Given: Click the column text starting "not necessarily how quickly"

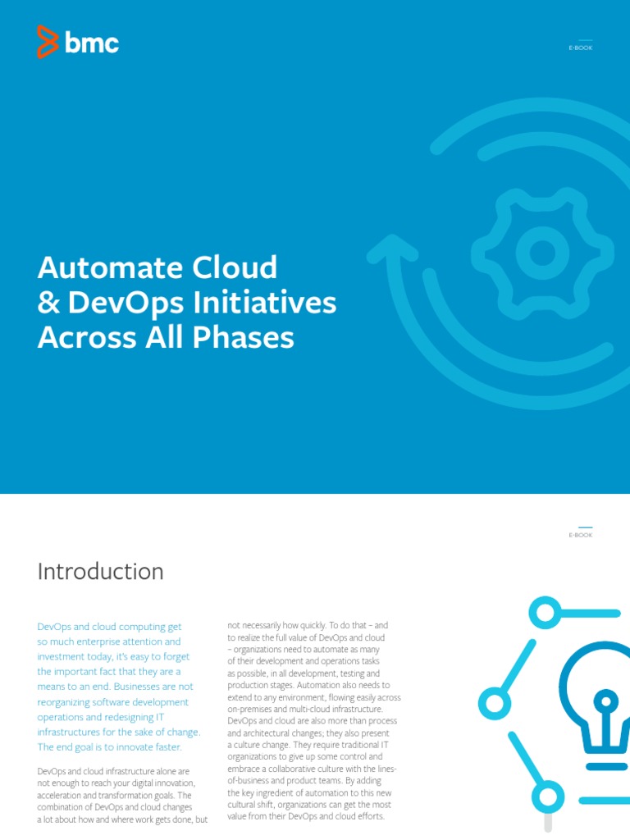Looking at the screenshot, I should click(x=314, y=720).
